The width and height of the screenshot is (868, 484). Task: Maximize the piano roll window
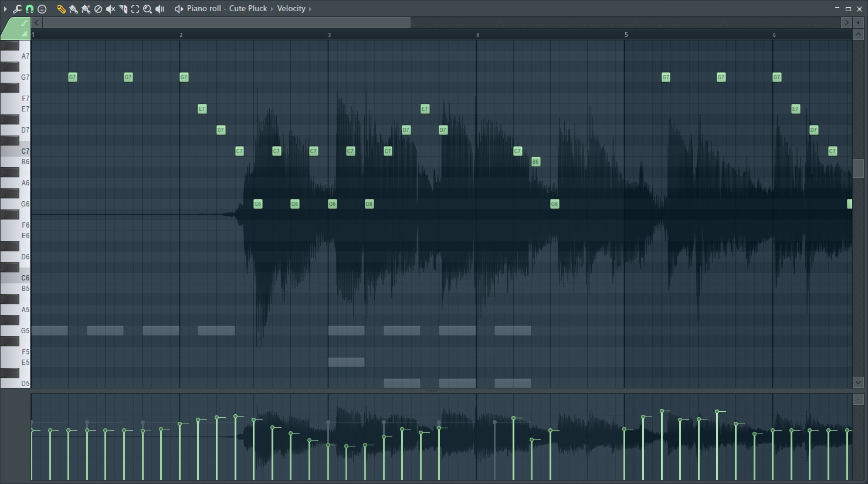click(x=848, y=8)
